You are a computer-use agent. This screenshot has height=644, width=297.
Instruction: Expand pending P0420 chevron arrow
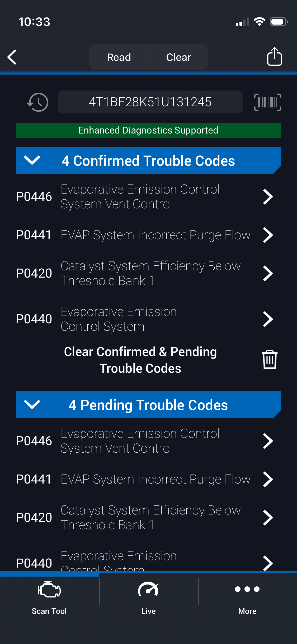click(268, 518)
